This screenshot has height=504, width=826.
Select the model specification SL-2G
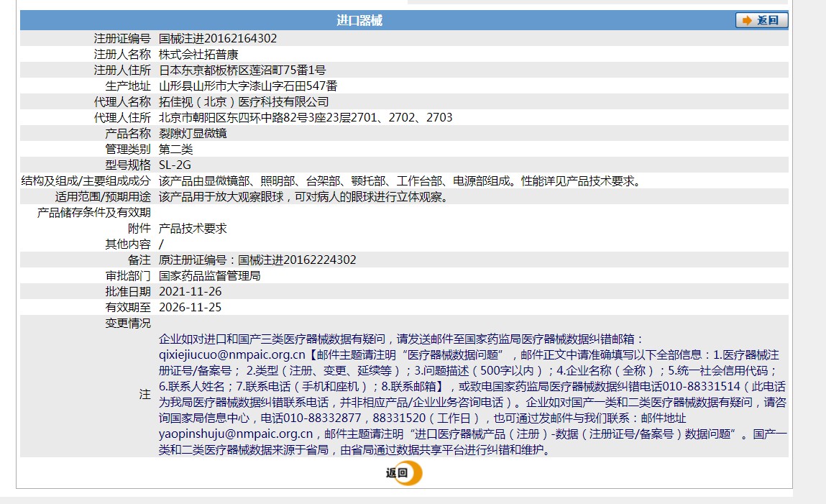click(175, 165)
